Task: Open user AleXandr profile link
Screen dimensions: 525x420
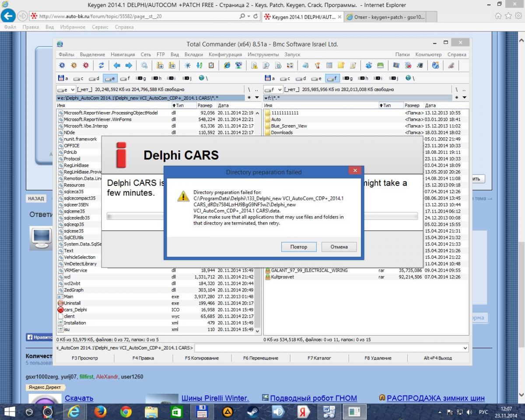Action: pyautogui.click(x=107, y=377)
